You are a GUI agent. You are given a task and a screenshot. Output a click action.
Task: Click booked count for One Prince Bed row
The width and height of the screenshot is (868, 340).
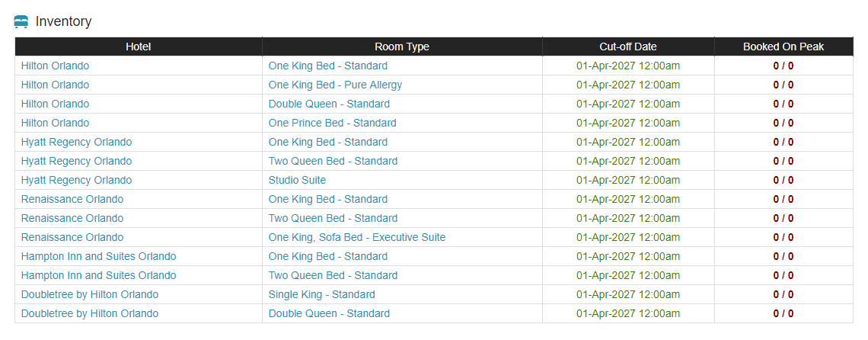click(x=783, y=123)
